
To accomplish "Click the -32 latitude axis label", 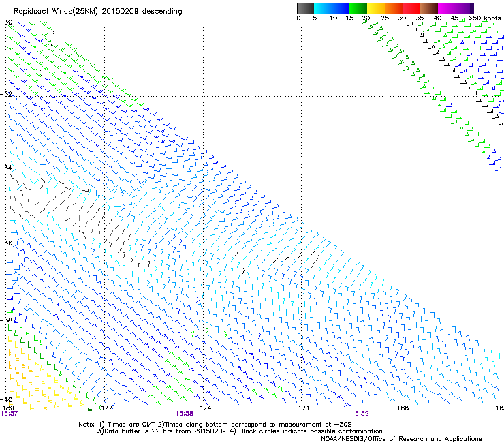I will pyautogui.click(x=6, y=94).
